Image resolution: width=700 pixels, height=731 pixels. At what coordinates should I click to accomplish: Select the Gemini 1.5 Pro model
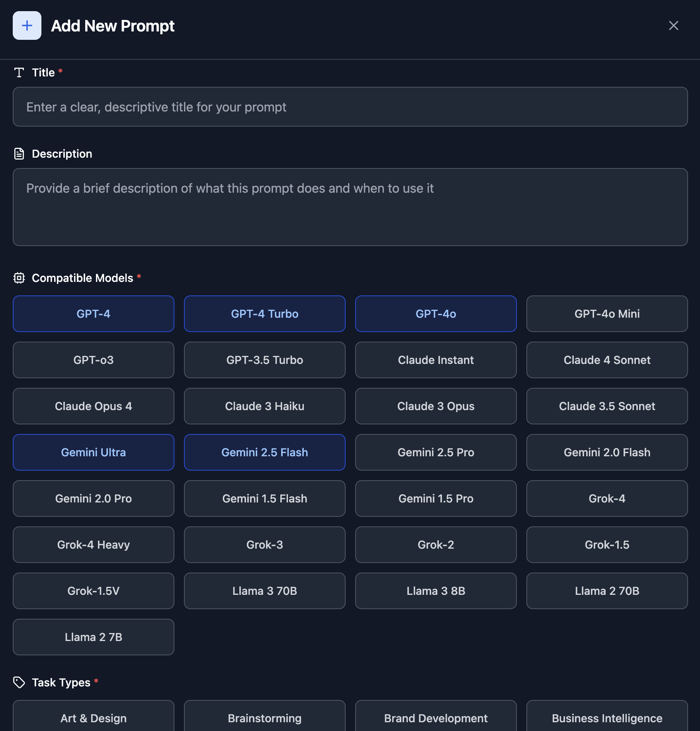pyautogui.click(x=436, y=498)
